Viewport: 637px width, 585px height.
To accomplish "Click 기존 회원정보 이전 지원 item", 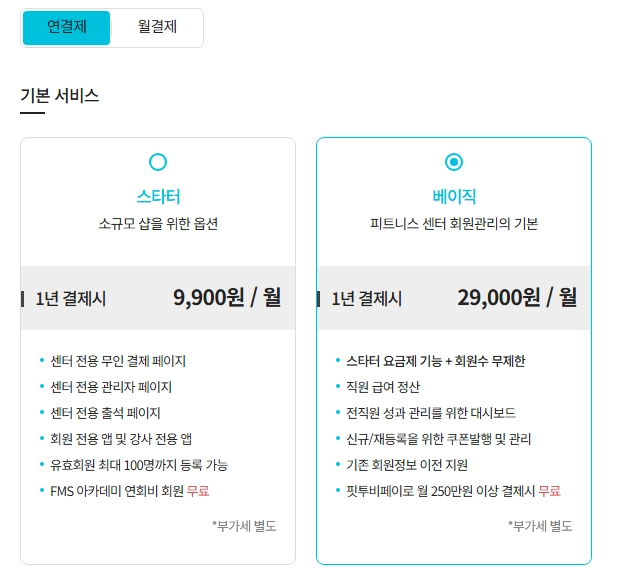I will [x=407, y=465].
